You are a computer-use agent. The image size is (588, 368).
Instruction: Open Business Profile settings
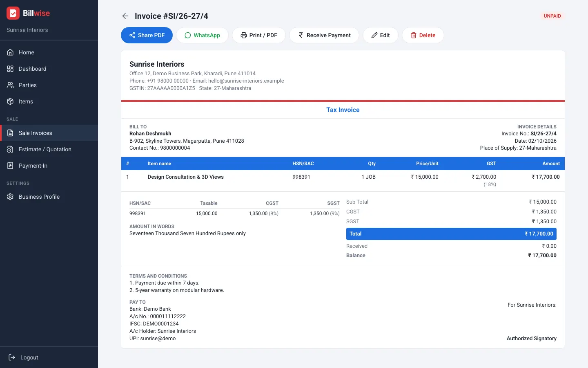(x=49, y=197)
